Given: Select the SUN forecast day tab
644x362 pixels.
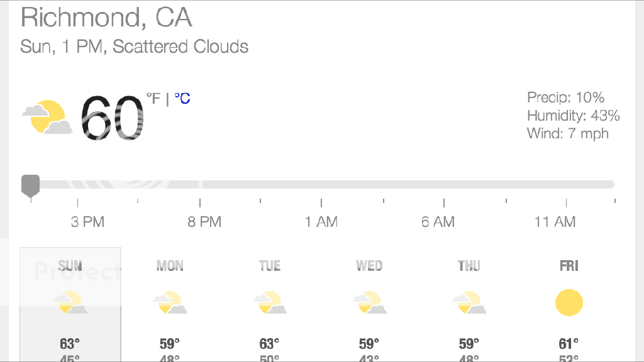Looking at the screenshot, I should 70,266.
